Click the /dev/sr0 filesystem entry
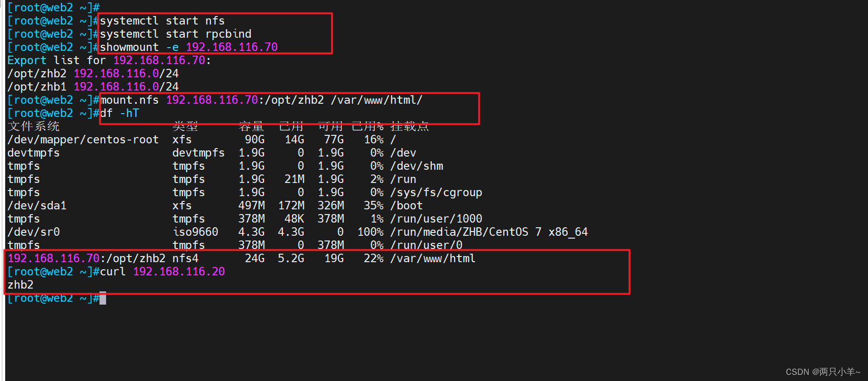The width and height of the screenshot is (868, 381). tap(33, 232)
